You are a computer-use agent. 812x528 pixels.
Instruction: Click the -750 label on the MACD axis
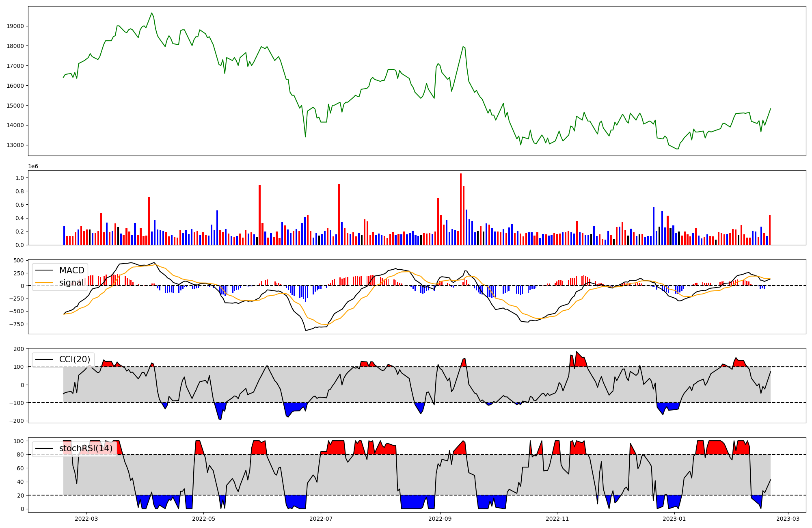pyautogui.click(x=16, y=324)
